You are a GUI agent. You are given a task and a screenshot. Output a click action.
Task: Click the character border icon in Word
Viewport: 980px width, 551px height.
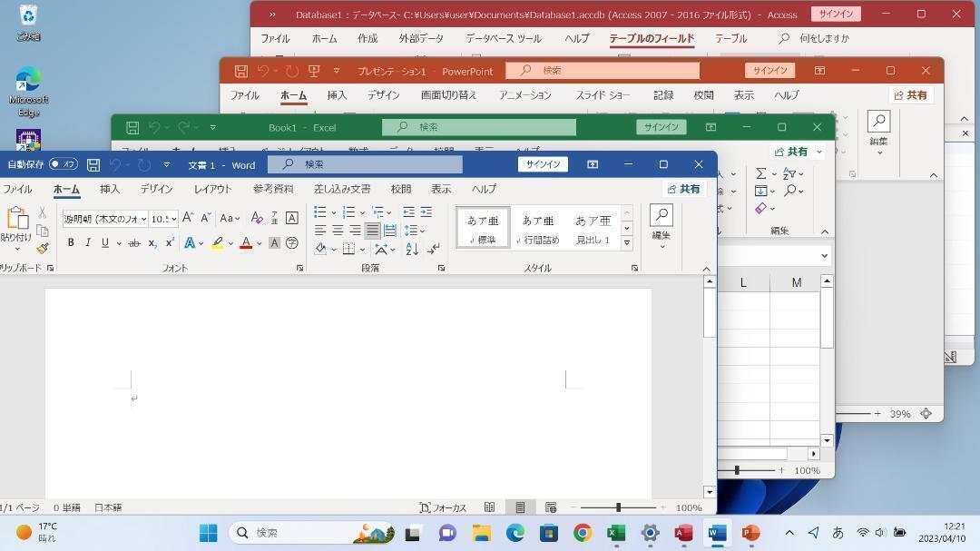tap(292, 218)
